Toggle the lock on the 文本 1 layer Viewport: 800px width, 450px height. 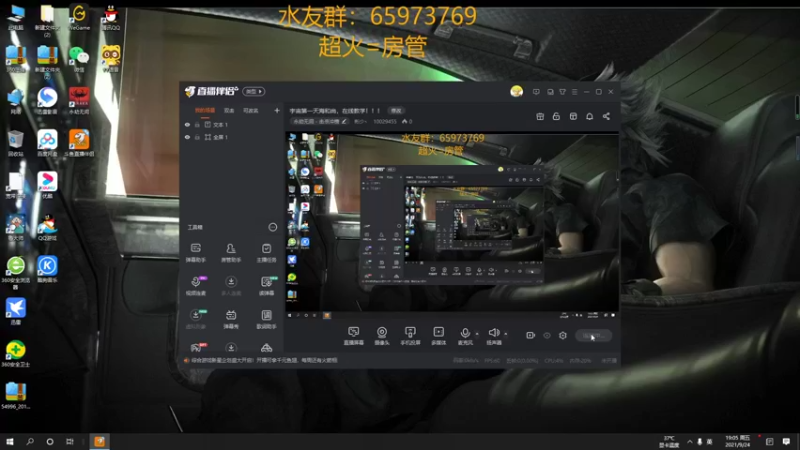(x=197, y=124)
